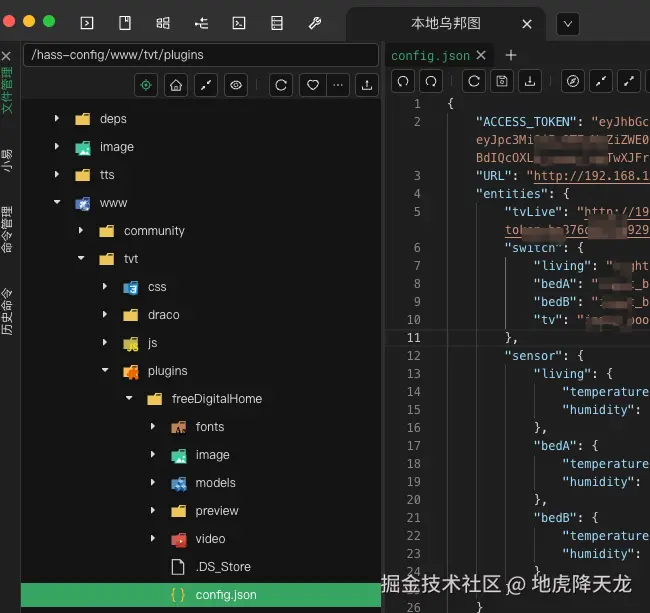Click the server list icon in title toolbar
This screenshot has width=650, height=613.
(x=277, y=23)
